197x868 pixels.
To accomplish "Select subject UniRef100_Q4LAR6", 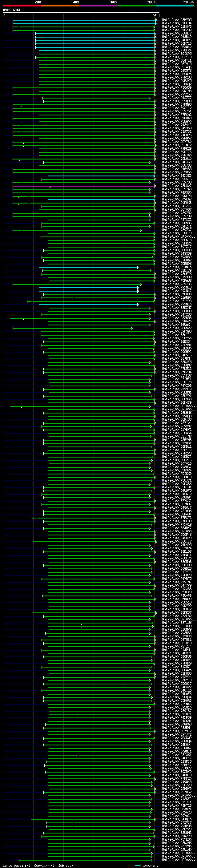I will coord(177,135).
